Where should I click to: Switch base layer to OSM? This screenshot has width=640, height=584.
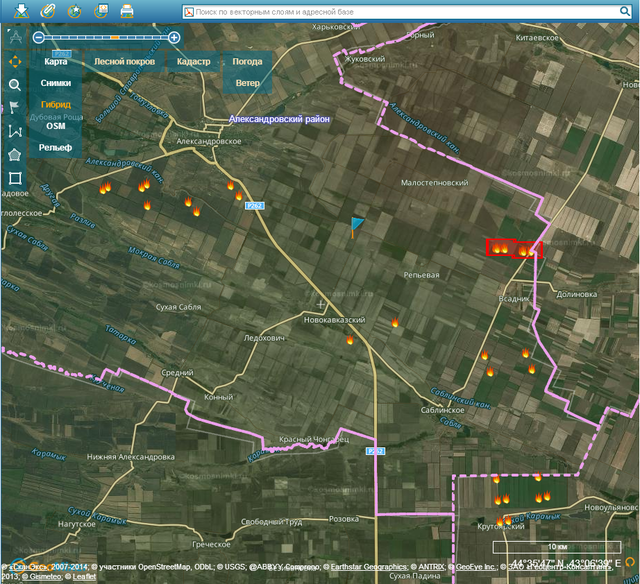click(56, 126)
